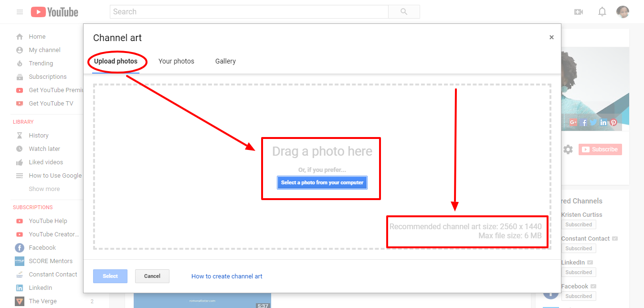Switch to the Upload photos tab
This screenshot has height=308, width=644.
click(x=116, y=61)
